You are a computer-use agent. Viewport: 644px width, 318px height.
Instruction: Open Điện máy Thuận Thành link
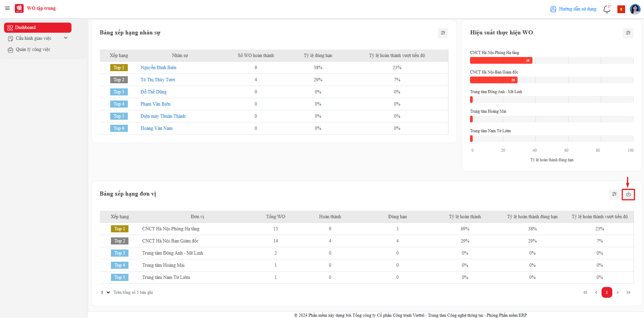tap(163, 116)
